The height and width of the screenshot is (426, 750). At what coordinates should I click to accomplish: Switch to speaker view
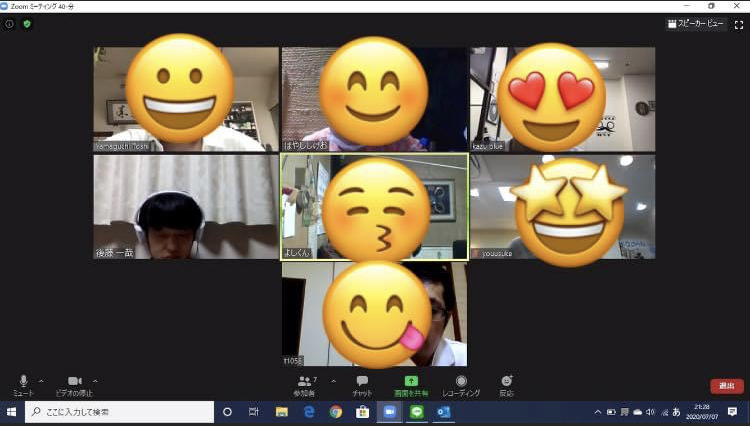(x=695, y=24)
